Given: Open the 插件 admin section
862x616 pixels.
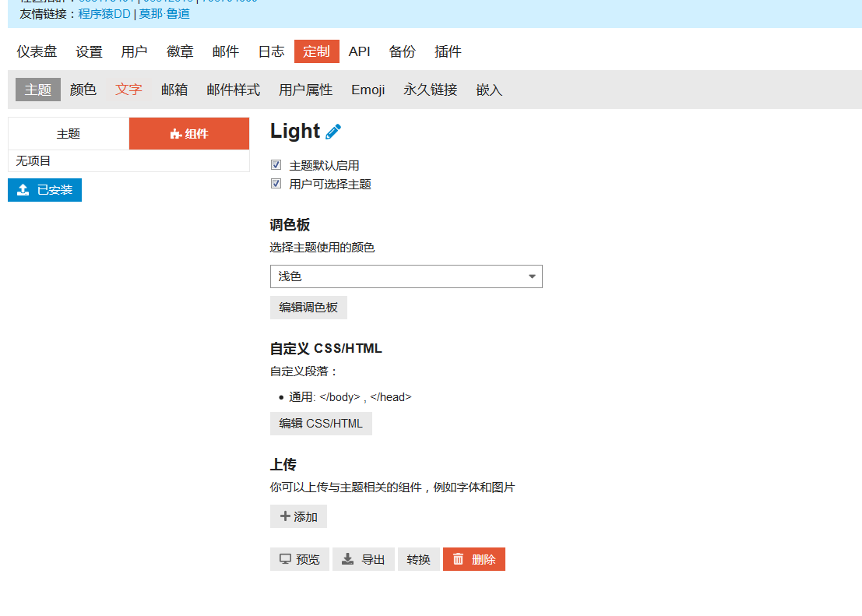Looking at the screenshot, I should point(448,51).
